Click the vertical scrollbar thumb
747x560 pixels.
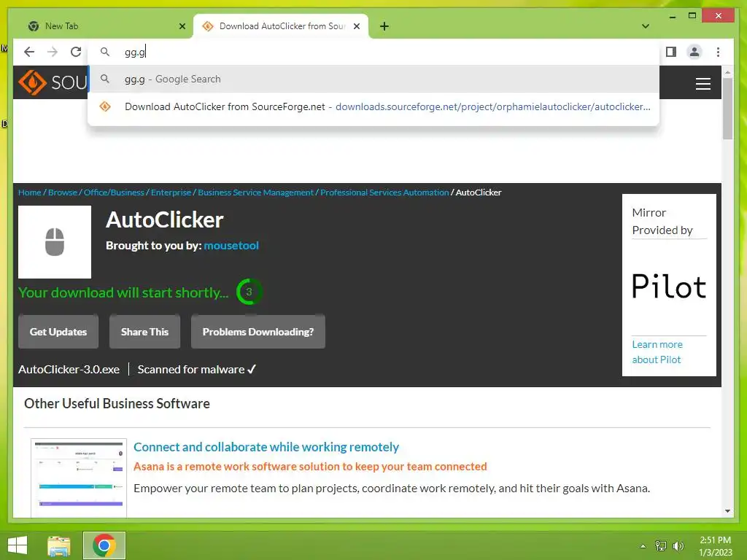(727, 109)
